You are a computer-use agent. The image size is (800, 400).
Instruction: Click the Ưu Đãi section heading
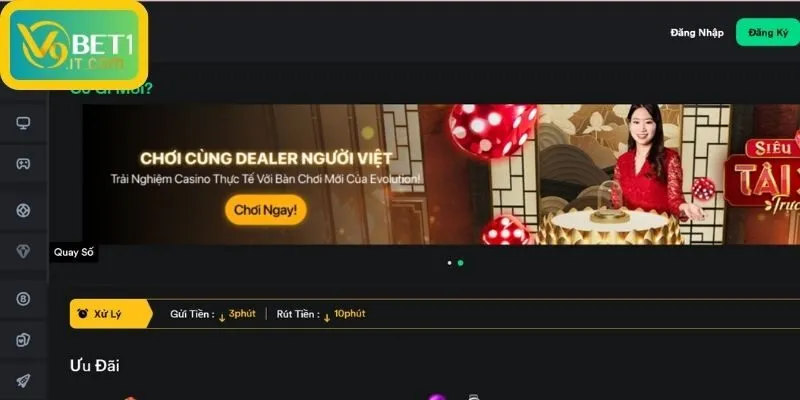coord(95,365)
